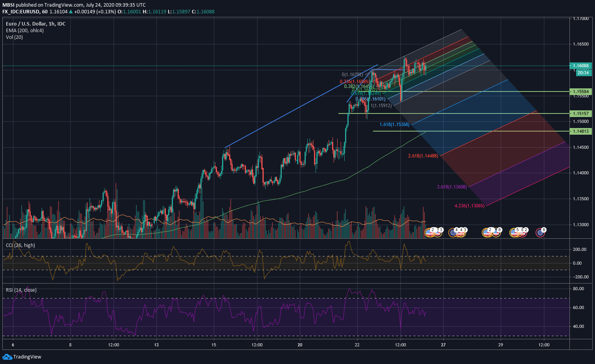Select the Fib level label 4.236(1.13065)
The width and height of the screenshot is (595, 364).
coord(469,205)
